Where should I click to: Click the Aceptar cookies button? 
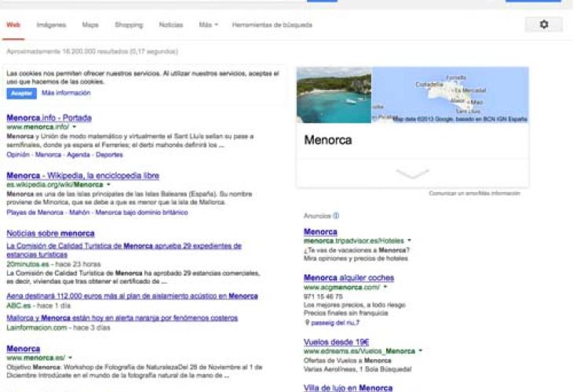click(x=21, y=93)
